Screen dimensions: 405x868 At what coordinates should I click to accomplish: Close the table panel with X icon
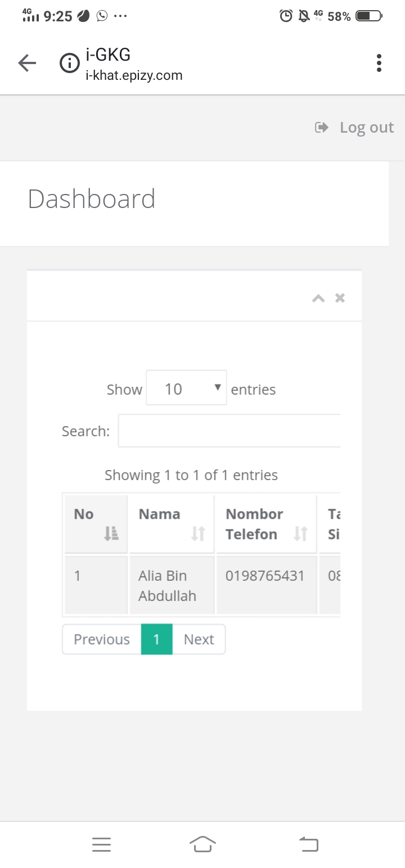[x=340, y=298]
